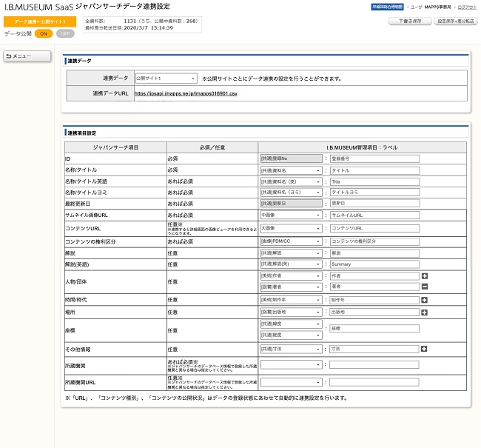Click the I.B.MUSEUM管理項目:ラベル column header
Screen dimensions: 481x448
(363, 147)
